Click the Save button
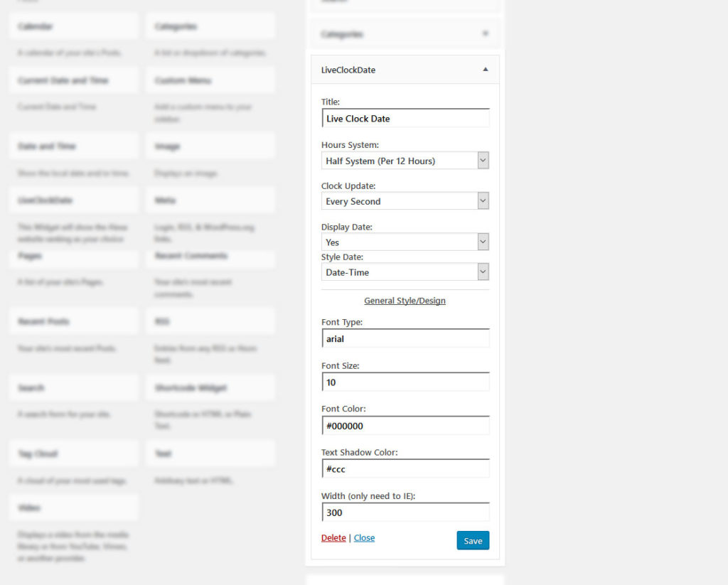 pyautogui.click(x=473, y=541)
